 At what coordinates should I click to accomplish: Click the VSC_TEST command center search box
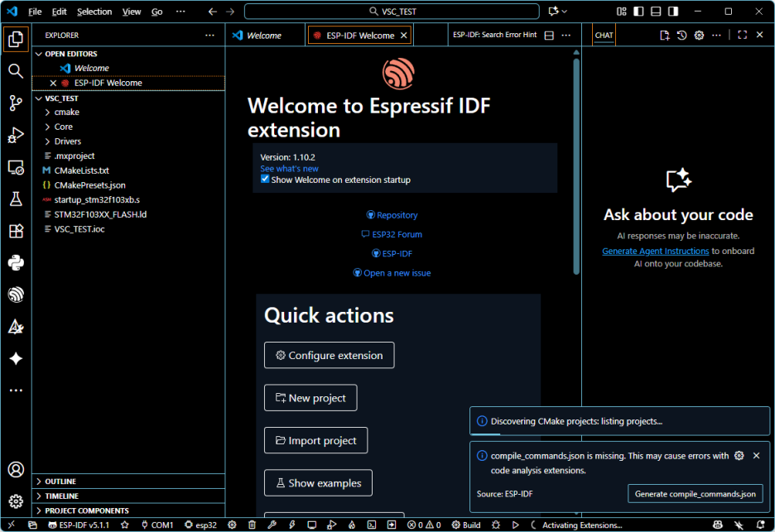[x=392, y=12]
